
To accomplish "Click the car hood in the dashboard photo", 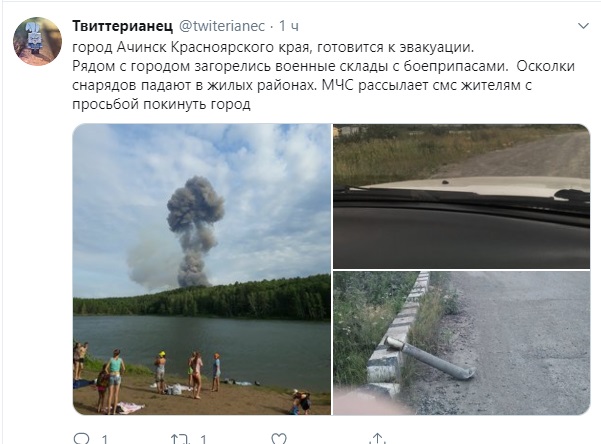I will coord(473,187).
